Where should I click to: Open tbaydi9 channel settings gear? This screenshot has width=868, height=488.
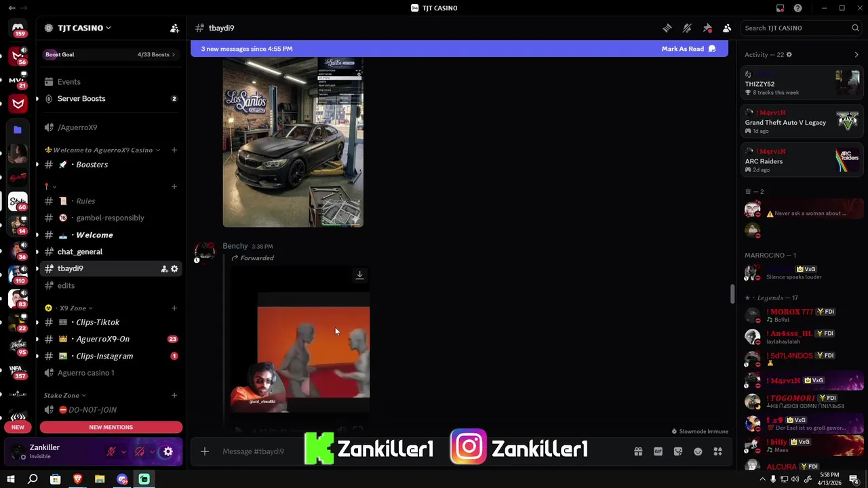[174, 269]
